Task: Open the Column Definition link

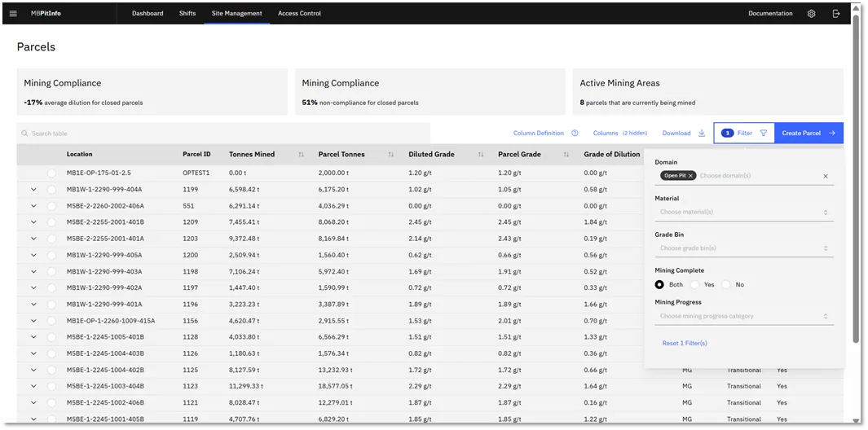Action: click(x=539, y=134)
